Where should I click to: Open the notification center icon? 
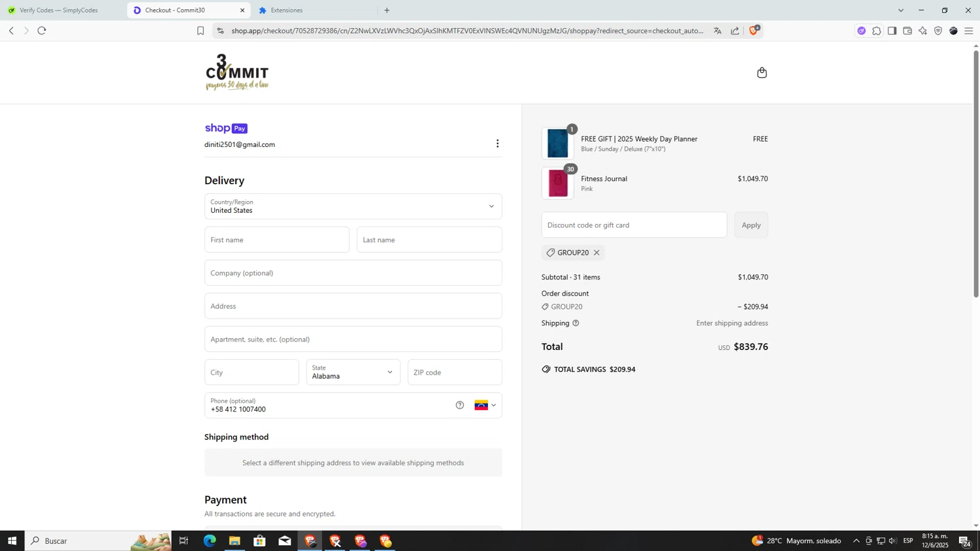tap(964, 541)
